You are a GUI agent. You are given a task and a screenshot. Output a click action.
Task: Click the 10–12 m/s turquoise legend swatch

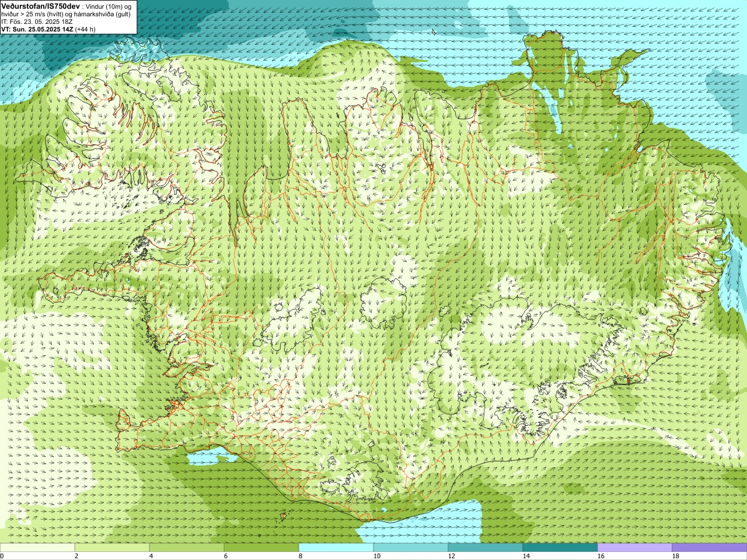(x=411, y=548)
